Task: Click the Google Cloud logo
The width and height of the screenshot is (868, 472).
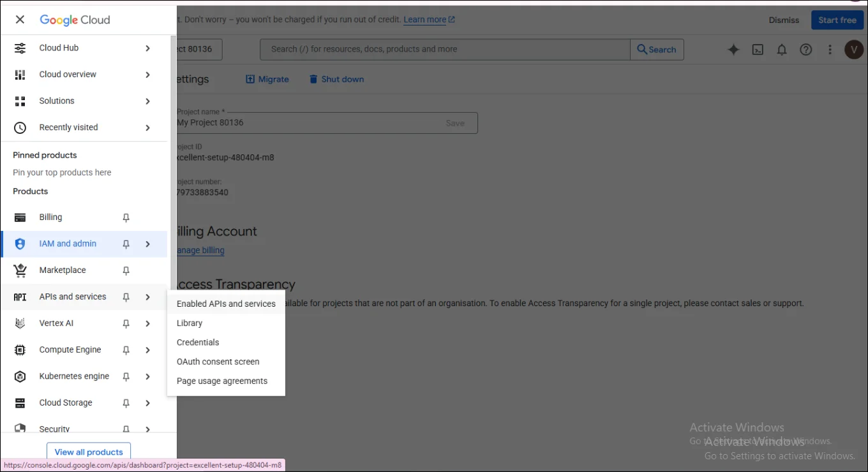Action: 75,20
